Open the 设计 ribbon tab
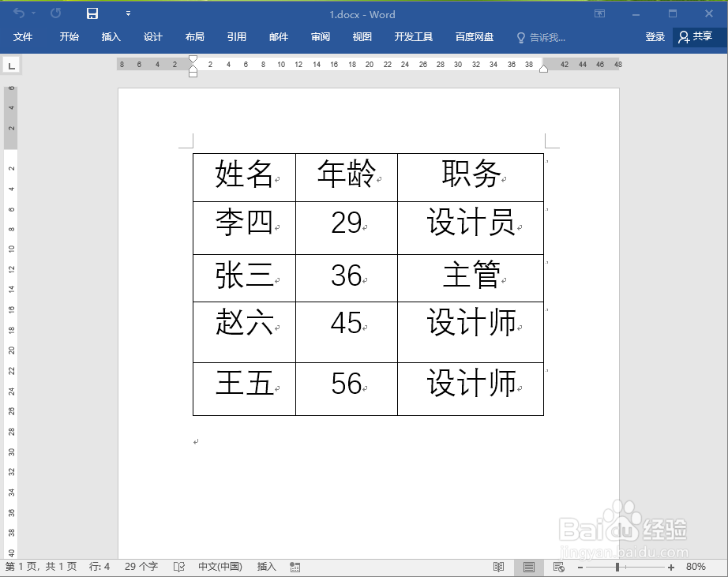This screenshot has width=728, height=577. [x=152, y=36]
